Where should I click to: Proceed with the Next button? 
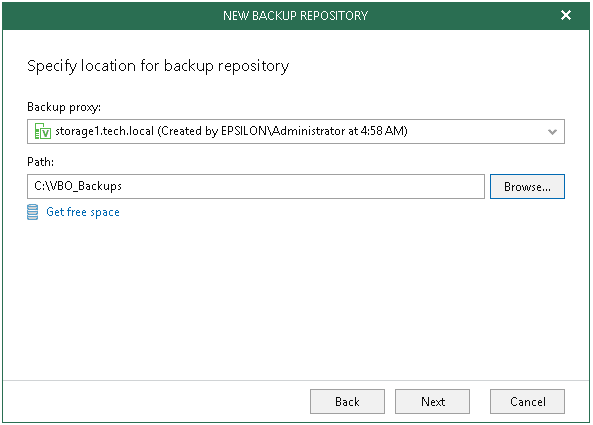pos(433,402)
